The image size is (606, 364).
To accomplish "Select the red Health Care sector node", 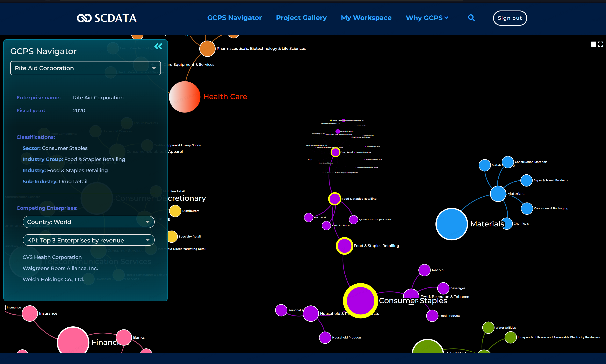I will 185,96.
